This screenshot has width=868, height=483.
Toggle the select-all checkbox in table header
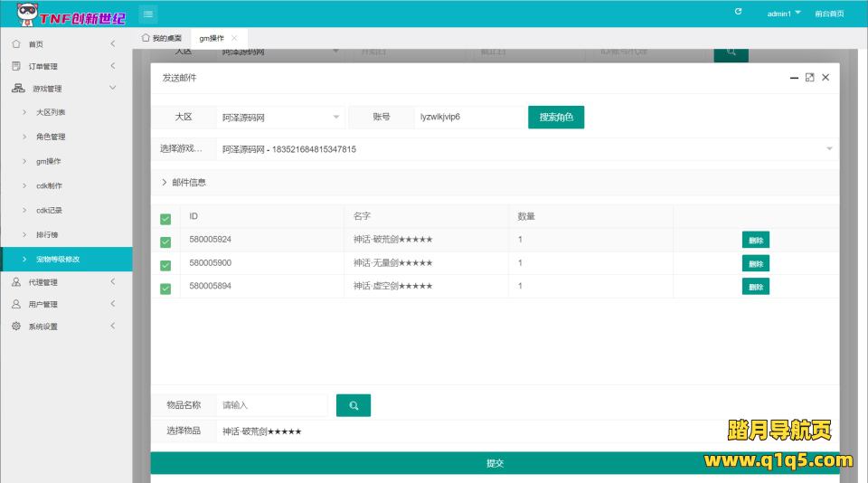(165, 219)
